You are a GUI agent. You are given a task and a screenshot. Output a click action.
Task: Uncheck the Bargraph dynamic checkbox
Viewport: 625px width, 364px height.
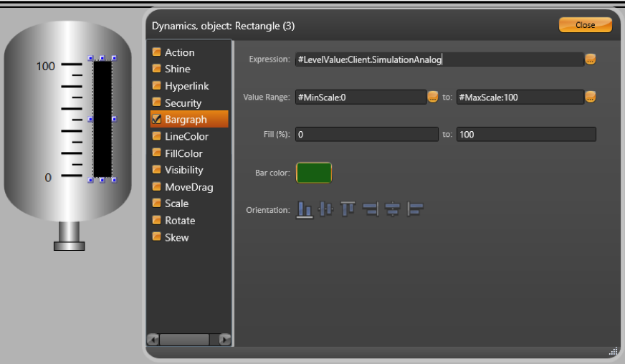pos(156,120)
